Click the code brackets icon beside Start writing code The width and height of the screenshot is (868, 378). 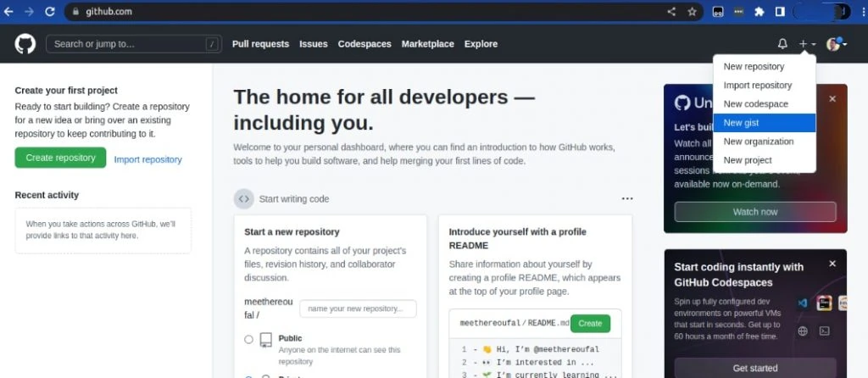point(243,198)
